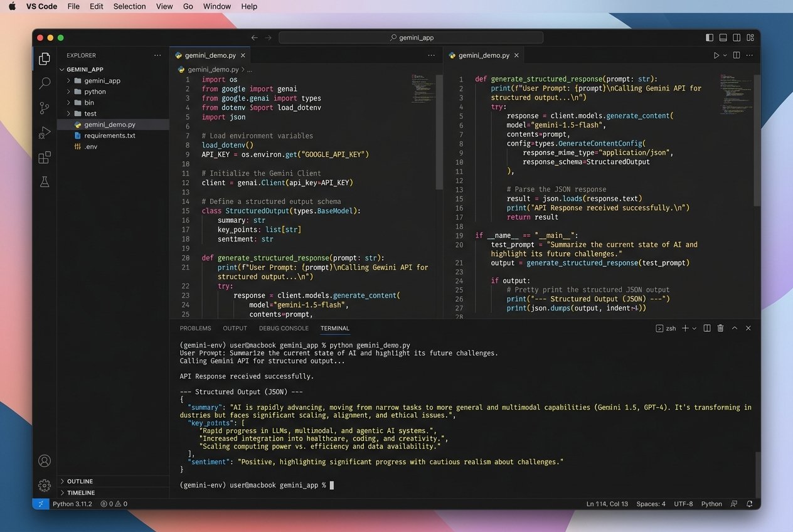Open right editor More Actions ellipsis

coord(750,55)
